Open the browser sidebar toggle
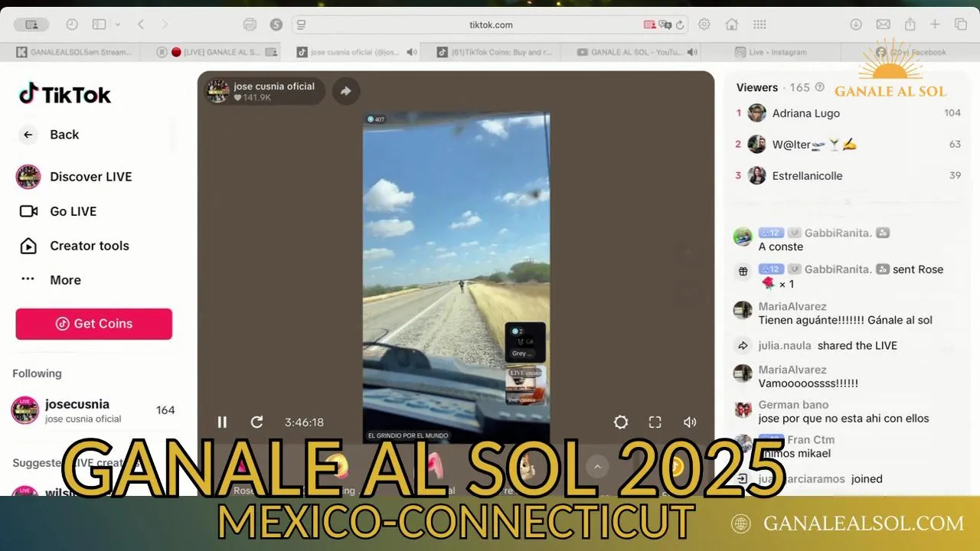 [x=99, y=24]
